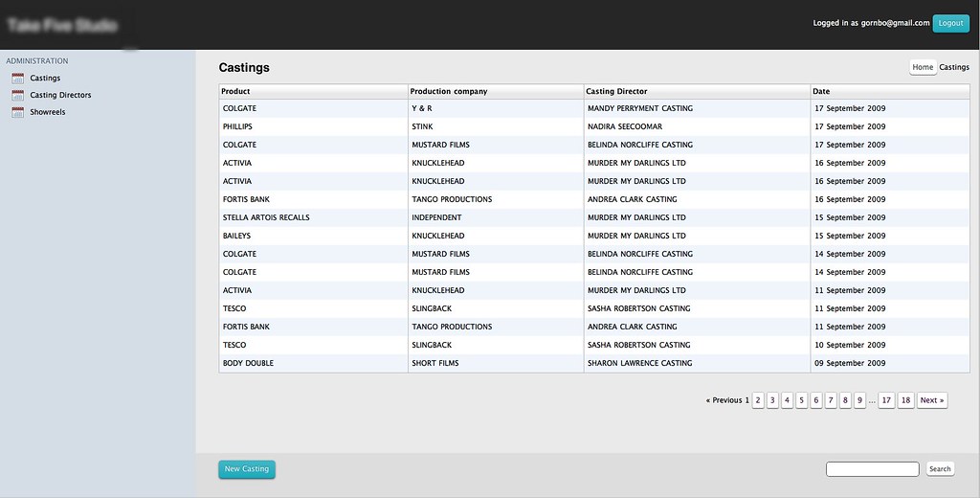Click the logged-in email gornbo@gmail.com

coord(895,23)
